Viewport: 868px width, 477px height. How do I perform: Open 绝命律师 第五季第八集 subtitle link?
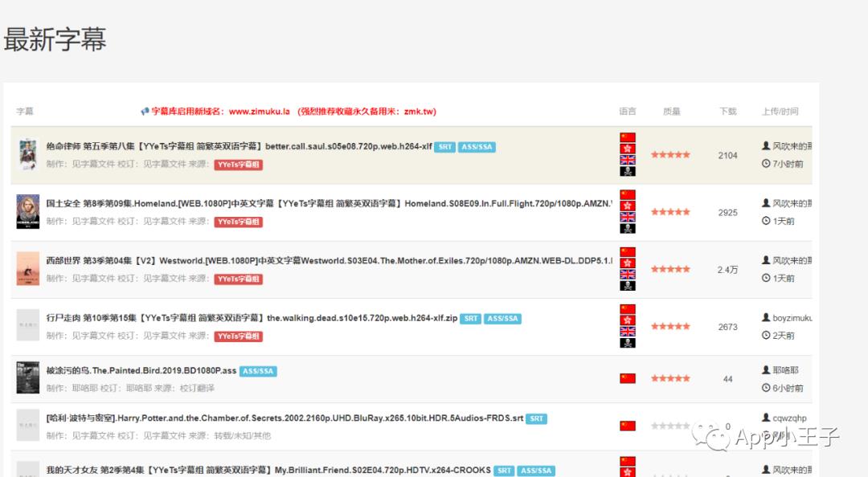tap(239, 147)
